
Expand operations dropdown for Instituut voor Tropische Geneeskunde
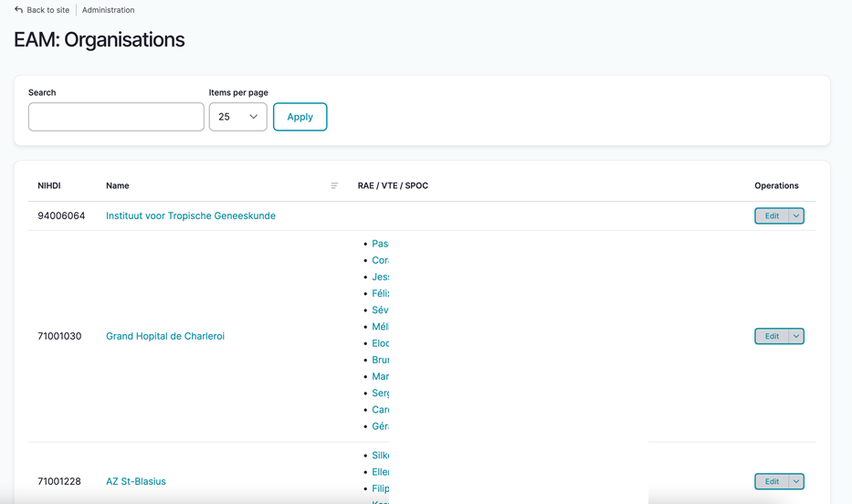[x=796, y=216]
